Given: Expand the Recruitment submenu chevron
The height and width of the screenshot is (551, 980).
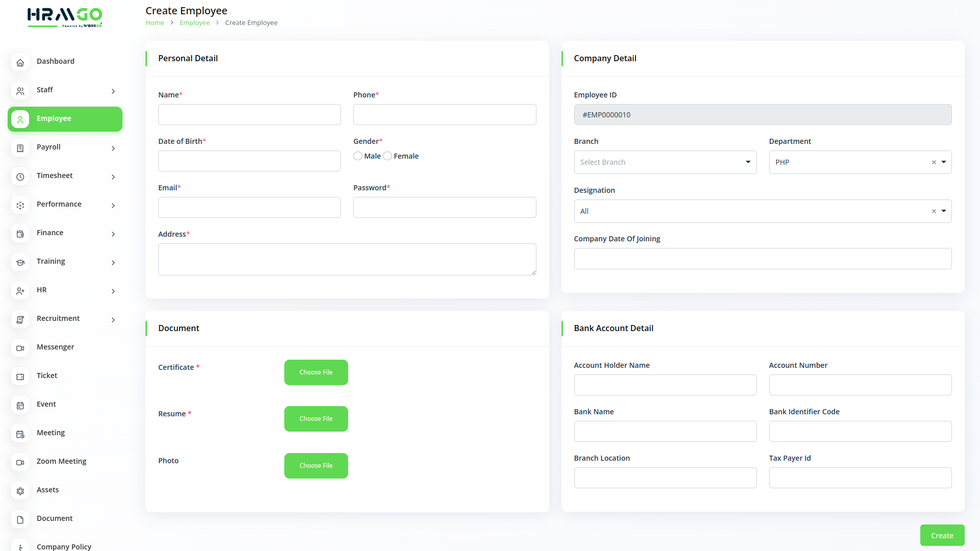Looking at the screenshot, I should (113, 320).
